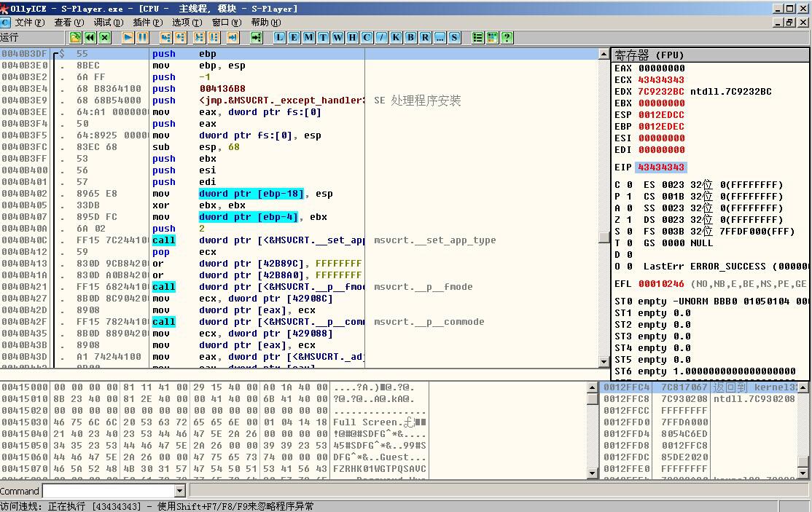Select stack entry 0012FFC8 ntdll.7C930208
The height and width of the screenshot is (512, 812).
(x=699, y=398)
